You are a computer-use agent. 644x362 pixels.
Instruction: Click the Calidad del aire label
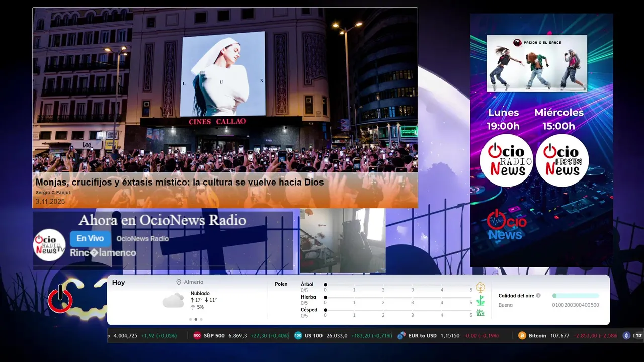pyautogui.click(x=516, y=296)
